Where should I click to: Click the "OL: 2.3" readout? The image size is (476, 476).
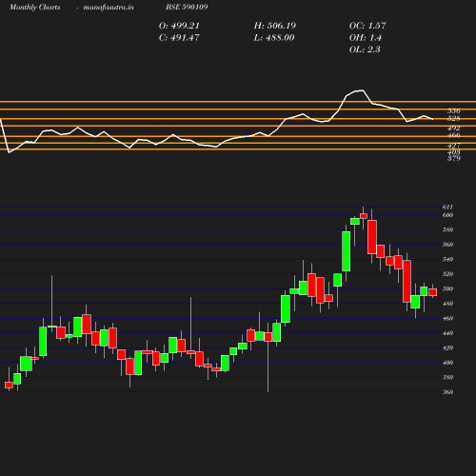(x=365, y=50)
